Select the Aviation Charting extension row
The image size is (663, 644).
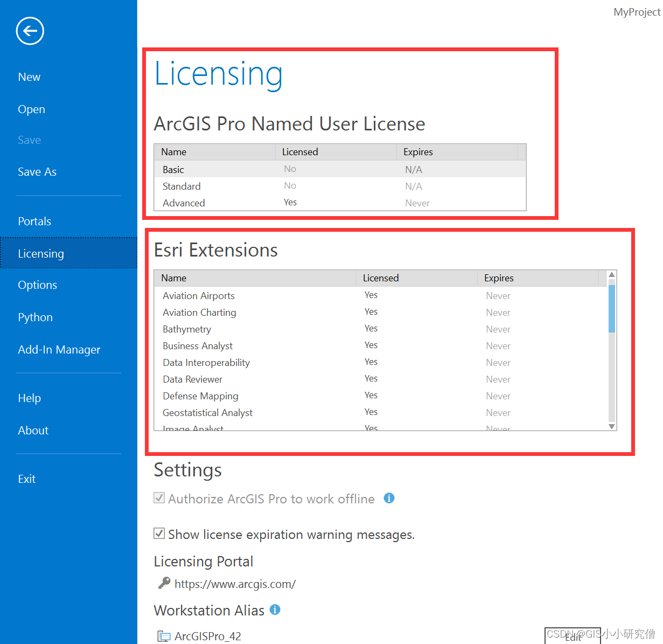381,312
